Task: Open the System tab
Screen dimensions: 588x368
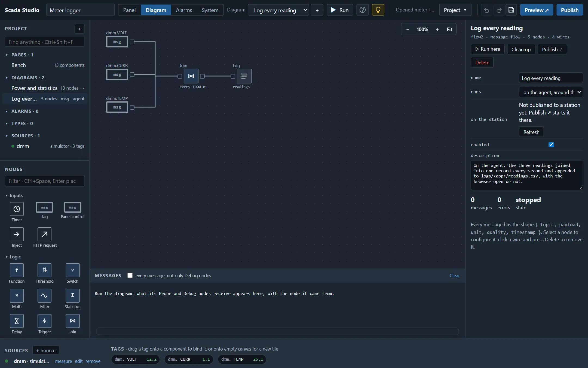Action: 210,10
